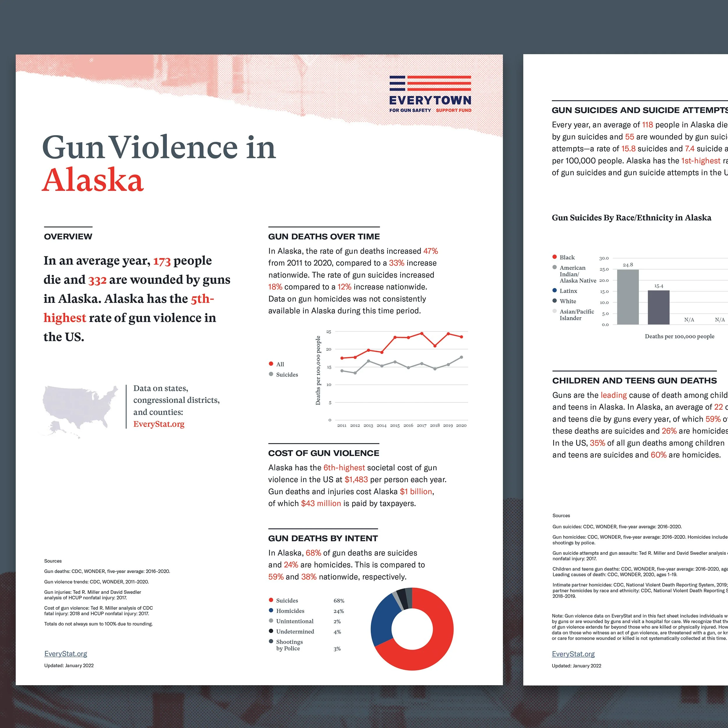The image size is (728, 728).
Task: Click the '2%' value beside Unintentional
Action: click(337, 621)
